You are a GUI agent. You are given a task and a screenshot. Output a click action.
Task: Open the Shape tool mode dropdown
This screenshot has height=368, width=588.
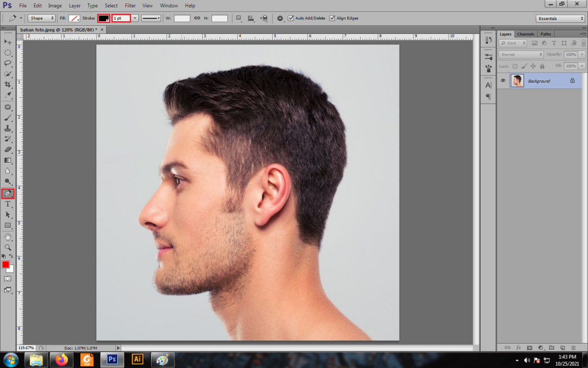click(41, 18)
